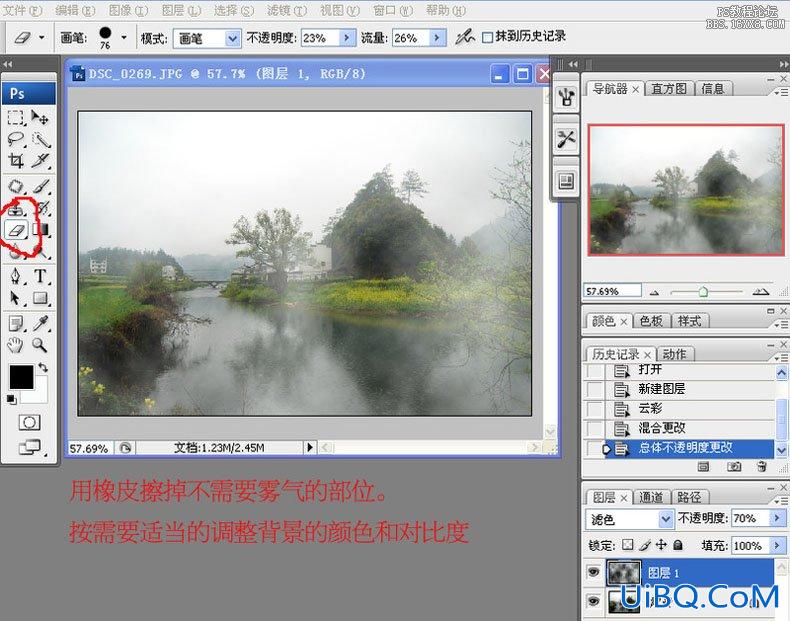
Task: Select the Eyedropper tool
Action: [x=40, y=323]
